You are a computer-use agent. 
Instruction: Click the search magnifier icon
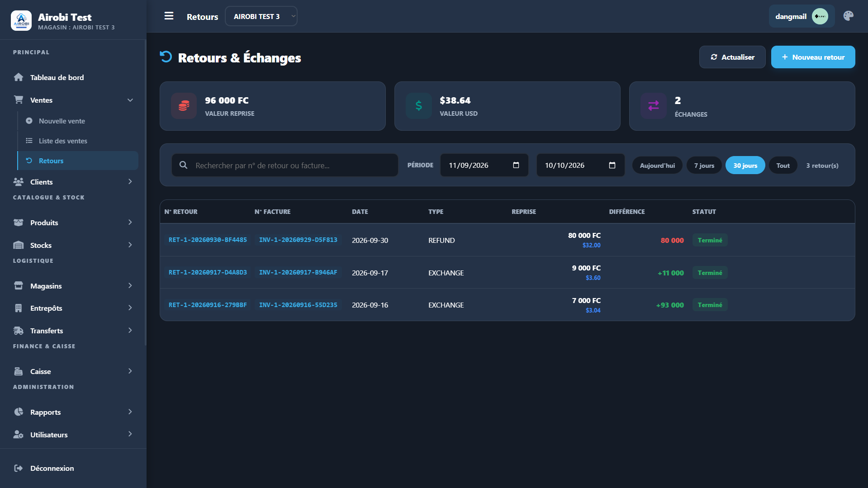click(183, 165)
